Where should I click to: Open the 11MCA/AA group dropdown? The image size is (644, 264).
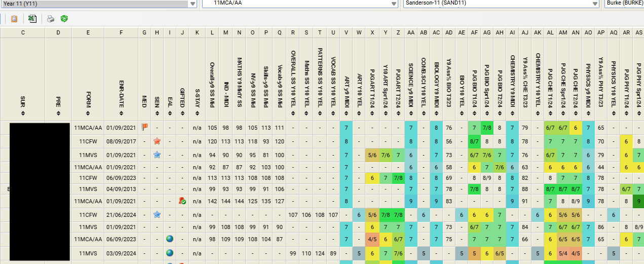(394, 4)
